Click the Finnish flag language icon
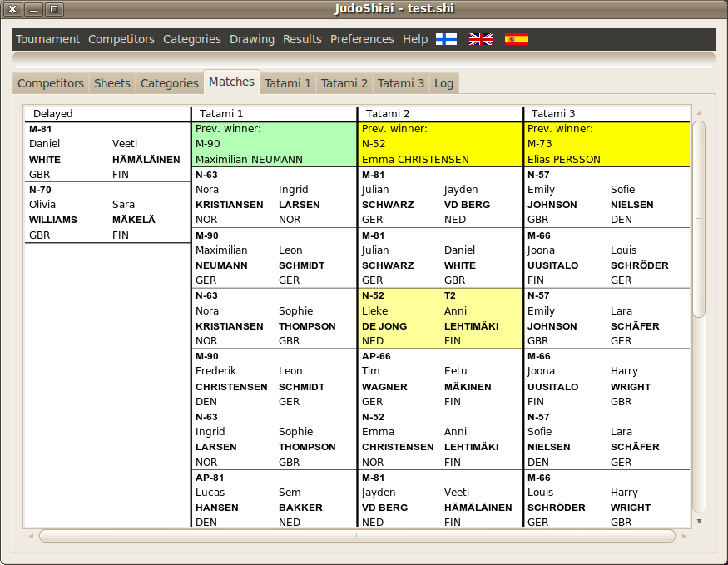Screen dimensions: 728x565 (446, 39)
